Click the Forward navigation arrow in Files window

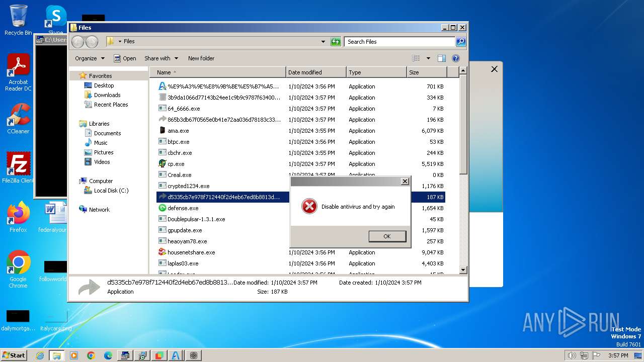tap(92, 42)
